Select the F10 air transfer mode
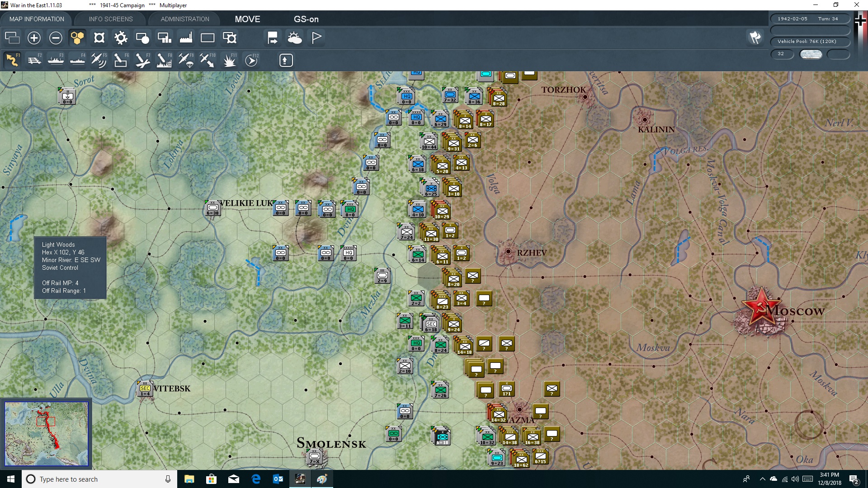The image size is (868, 488). point(208,60)
